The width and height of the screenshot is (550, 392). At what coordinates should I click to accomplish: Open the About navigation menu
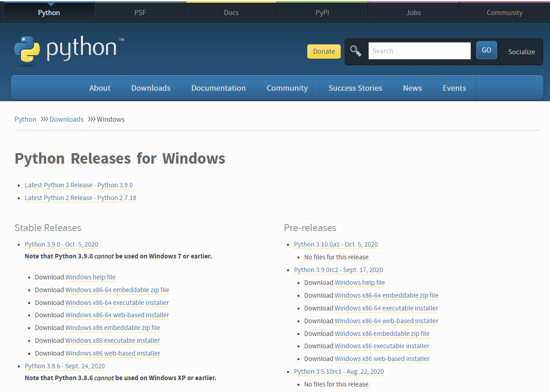coord(100,88)
